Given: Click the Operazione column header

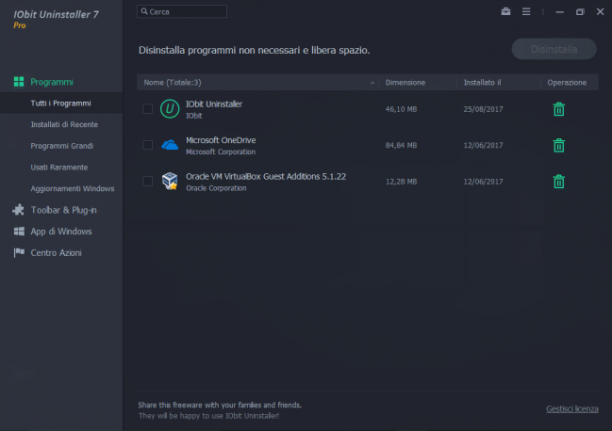Looking at the screenshot, I should tap(567, 82).
